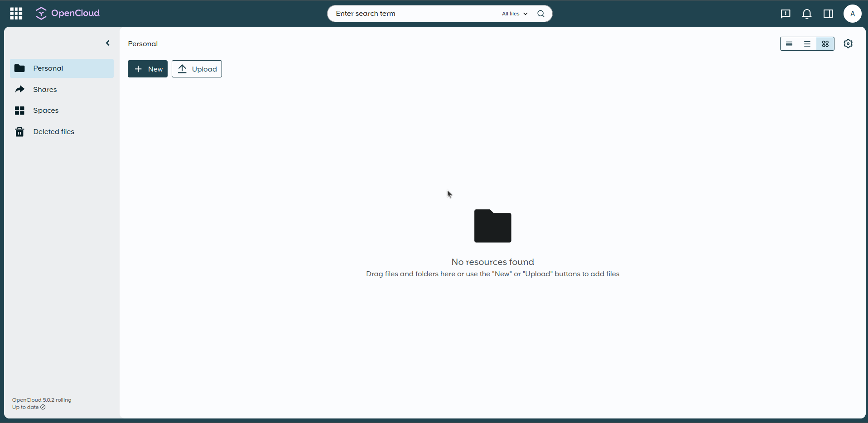Open the notifications bell

pos(807,14)
